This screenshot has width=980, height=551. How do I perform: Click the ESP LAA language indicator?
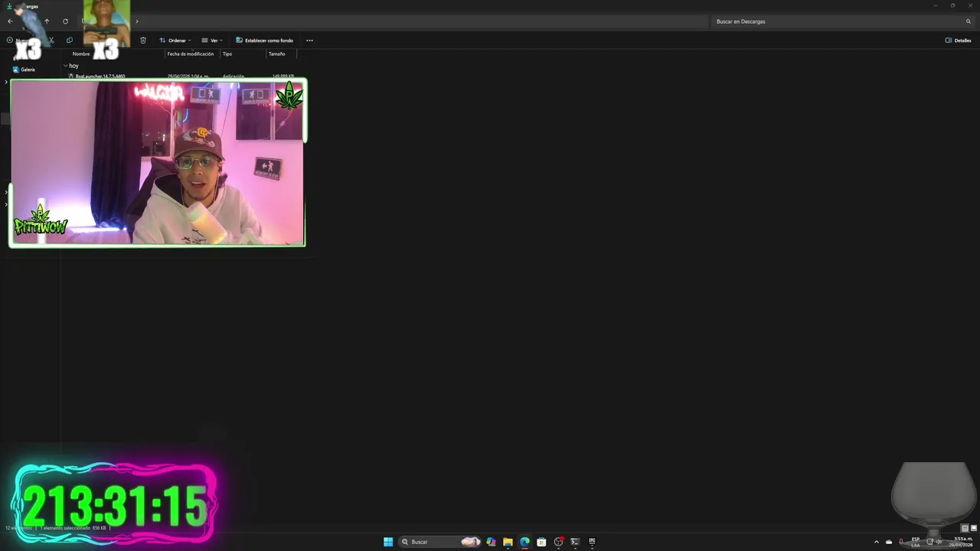coord(916,542)
